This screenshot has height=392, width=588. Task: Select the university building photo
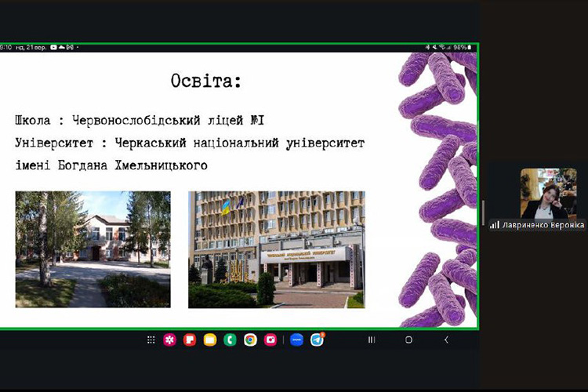pyautogui.click(x=277, y=250)
